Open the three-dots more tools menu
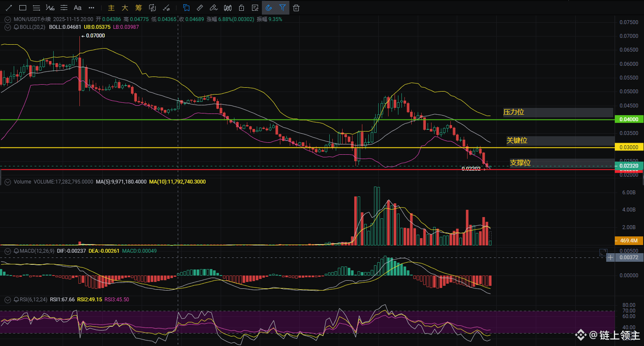Viewport: 644px width, 346px height. pos(91,8)
